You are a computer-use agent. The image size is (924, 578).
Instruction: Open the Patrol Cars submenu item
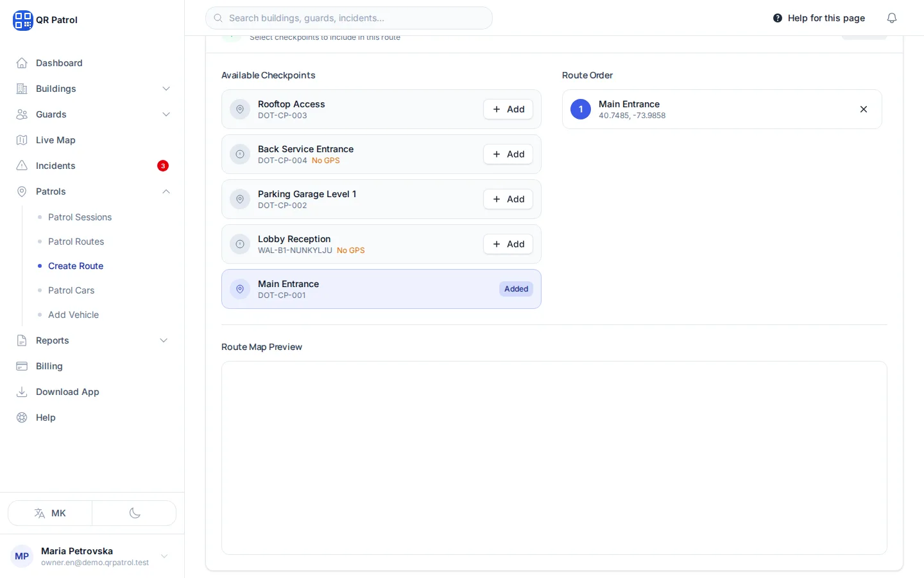pyautogui.click(x=71, y=290)
